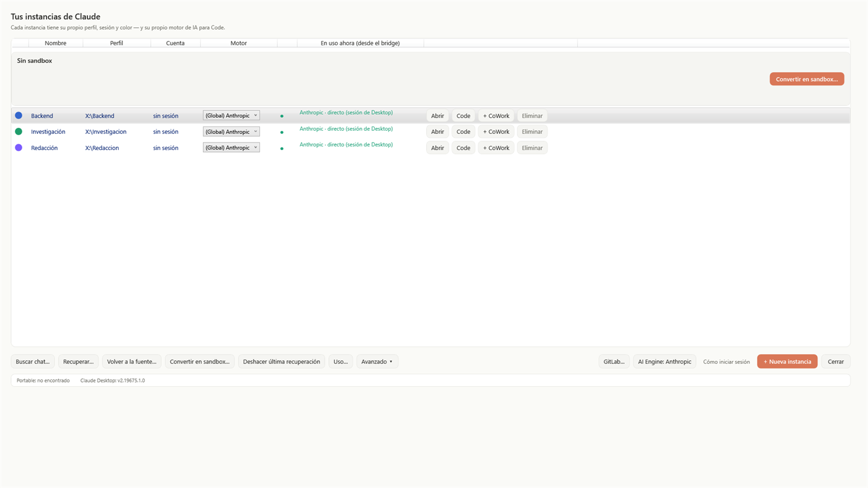Click the X:\Redaccion profile path
Image resolution: width=868 pixels, height=488 pixels.
pyautogui.click(x=102, y=148)
